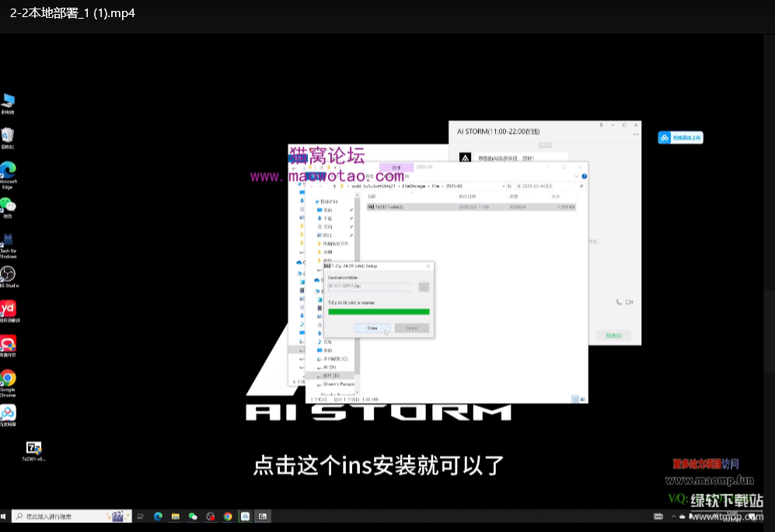
Task: Click the Destination folder path field
Action: click(x=370, y=287)
